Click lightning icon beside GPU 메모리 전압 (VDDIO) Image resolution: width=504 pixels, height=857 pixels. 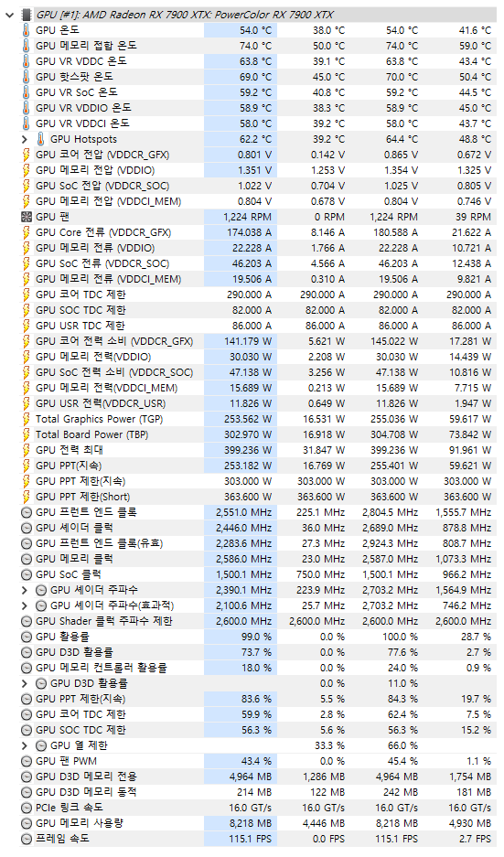pos(27,170)
